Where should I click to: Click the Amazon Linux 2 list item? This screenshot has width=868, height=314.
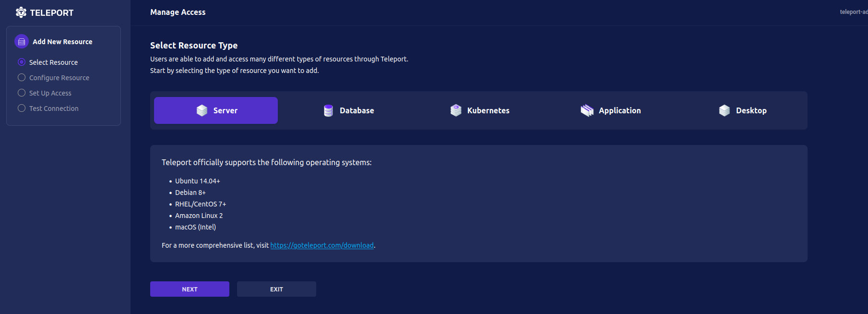199,216
